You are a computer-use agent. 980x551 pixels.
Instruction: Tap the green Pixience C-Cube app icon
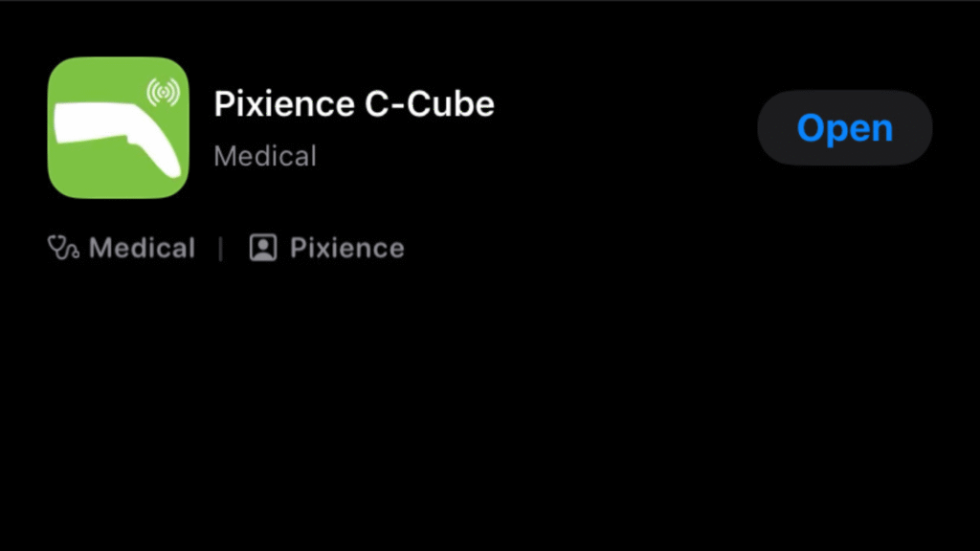coord(118,127)
